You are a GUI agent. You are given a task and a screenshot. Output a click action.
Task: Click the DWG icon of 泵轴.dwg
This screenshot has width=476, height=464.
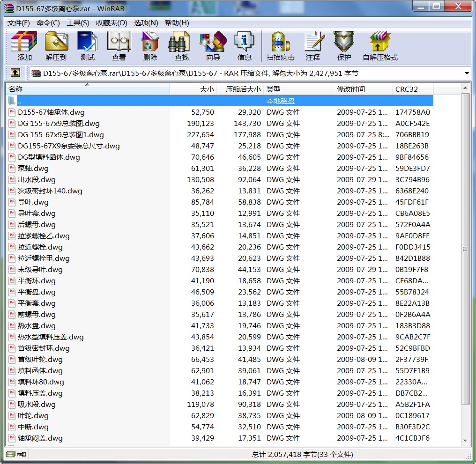click(12, 169)
